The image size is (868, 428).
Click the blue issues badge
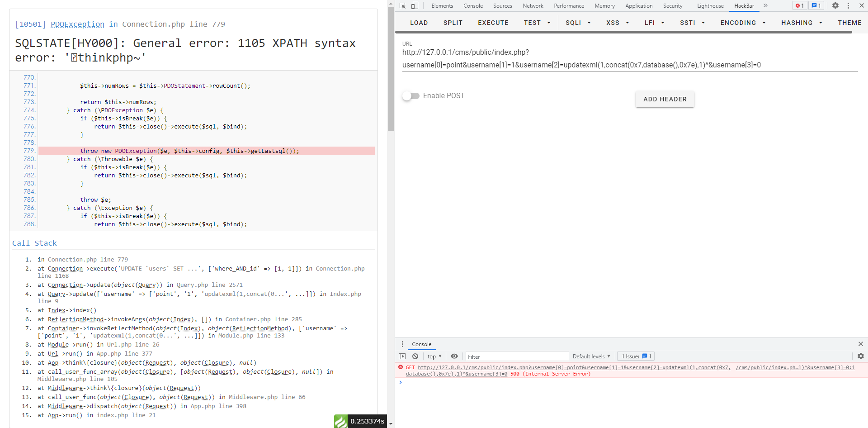click(x=816, y=5)
